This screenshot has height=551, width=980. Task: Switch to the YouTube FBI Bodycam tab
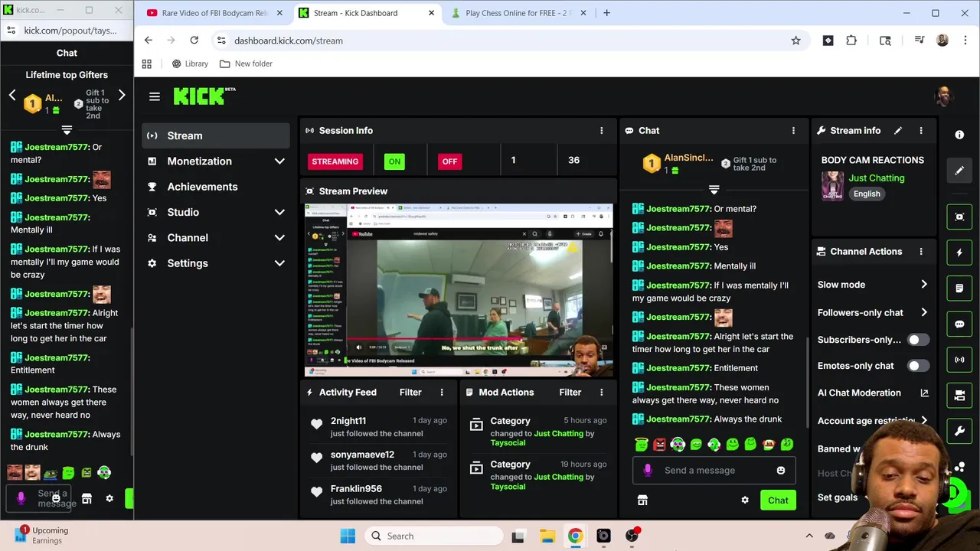[214, 13]
